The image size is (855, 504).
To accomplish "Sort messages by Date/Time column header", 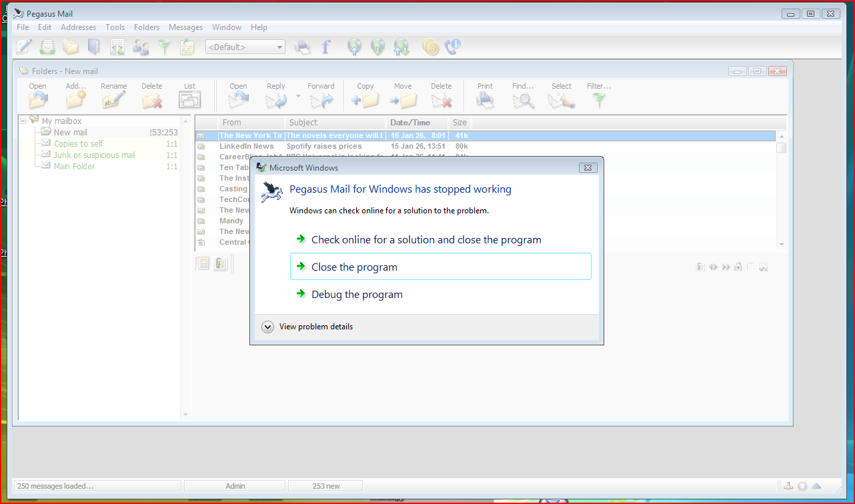I will [409, 123].
